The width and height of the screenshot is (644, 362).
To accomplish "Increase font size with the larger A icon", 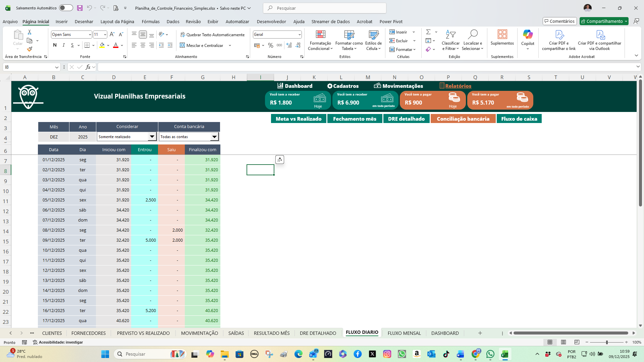I will pos(112,35).
